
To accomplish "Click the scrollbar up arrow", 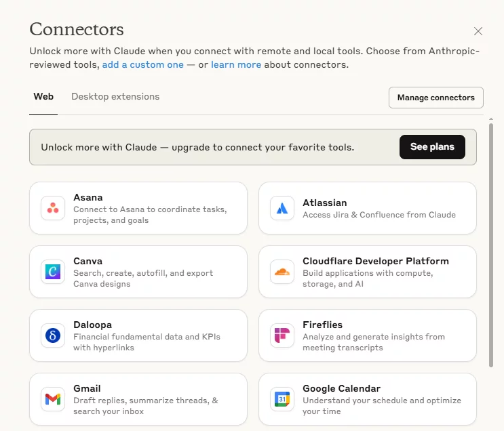I will point(491,119).
